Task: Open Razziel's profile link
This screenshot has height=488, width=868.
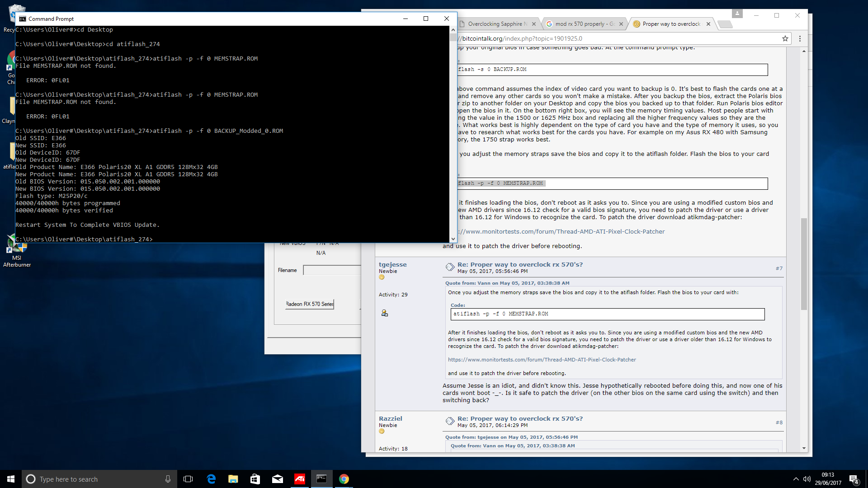Action: coord(390,418)
